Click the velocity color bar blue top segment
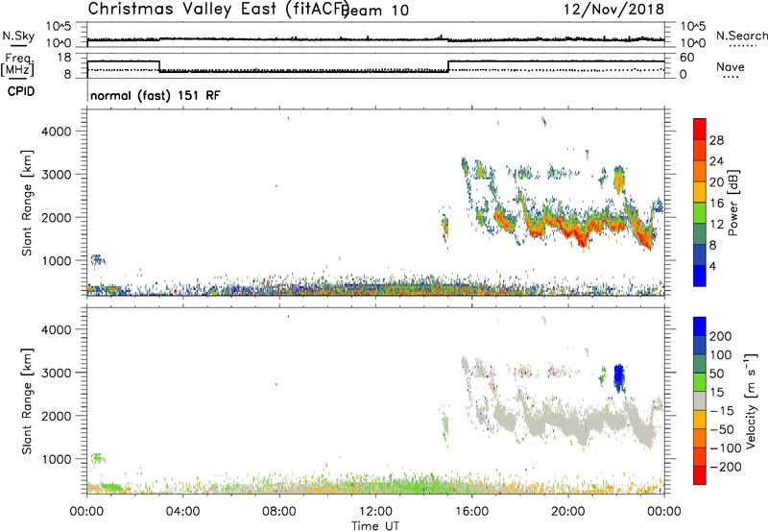The height and width of the screenshot is (532, 768). coord(700,326)
